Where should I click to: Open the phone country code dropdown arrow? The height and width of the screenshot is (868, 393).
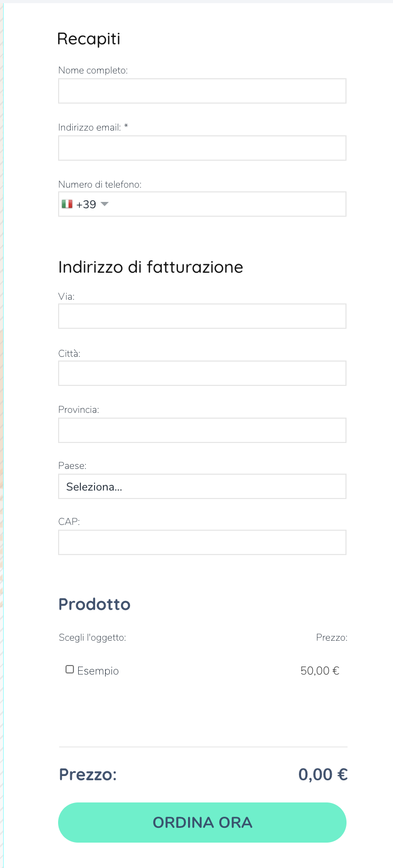tap(105, 204)
